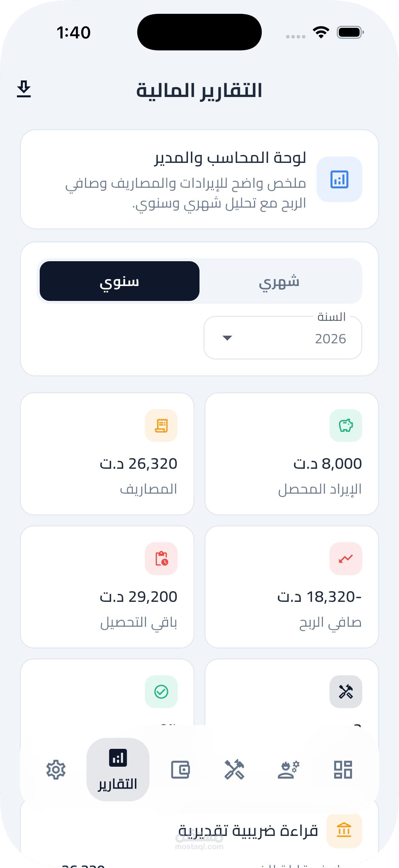Click the year dropdown arrow
The height and width of the screenshot is (868, 399).
click(228, 338)
